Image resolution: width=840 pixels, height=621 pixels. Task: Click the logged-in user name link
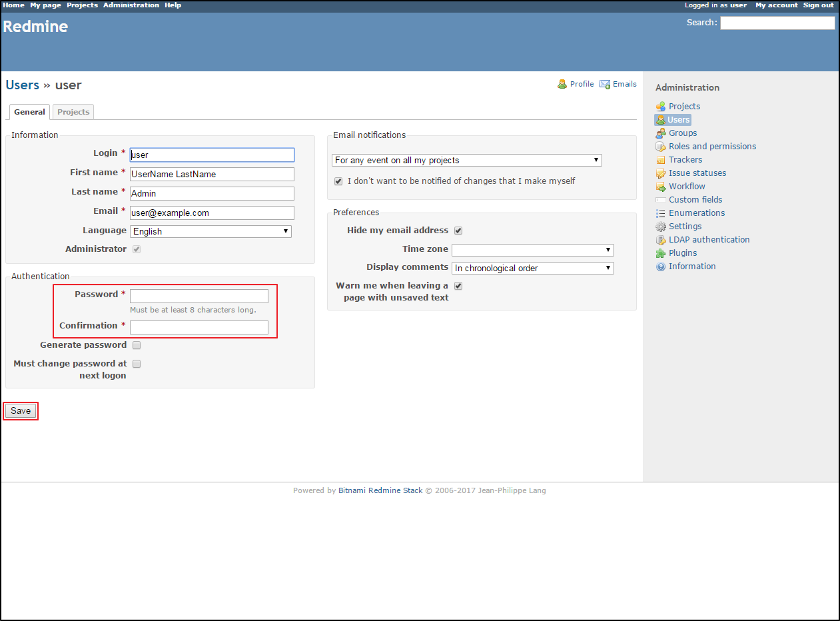coord(738,5)
